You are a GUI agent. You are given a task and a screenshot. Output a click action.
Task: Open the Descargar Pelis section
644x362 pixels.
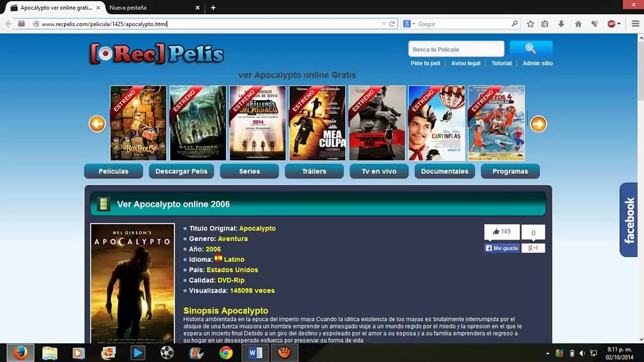point(181,171)
